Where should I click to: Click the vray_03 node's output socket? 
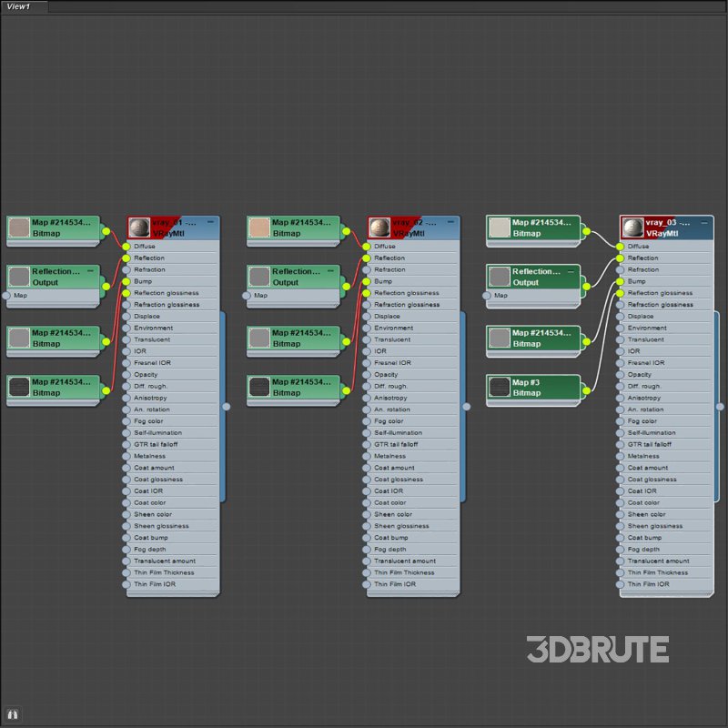pos(720,407)
